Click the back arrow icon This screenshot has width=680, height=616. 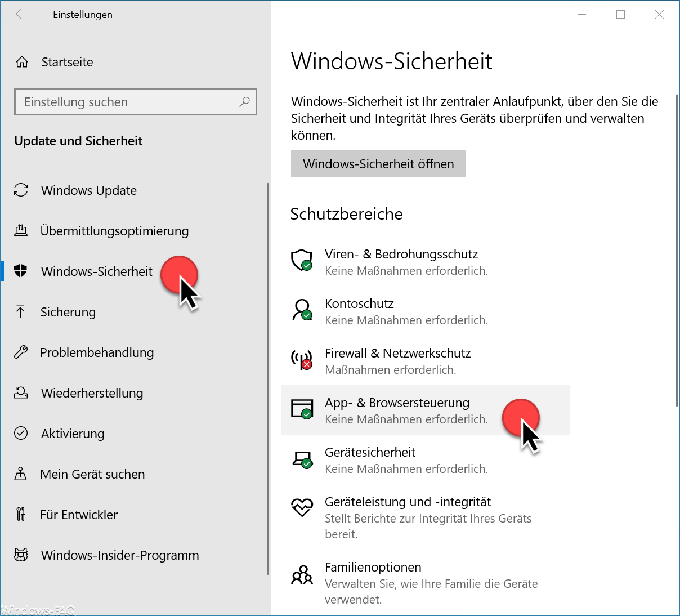pyautogui.click(x=21, y=14)
